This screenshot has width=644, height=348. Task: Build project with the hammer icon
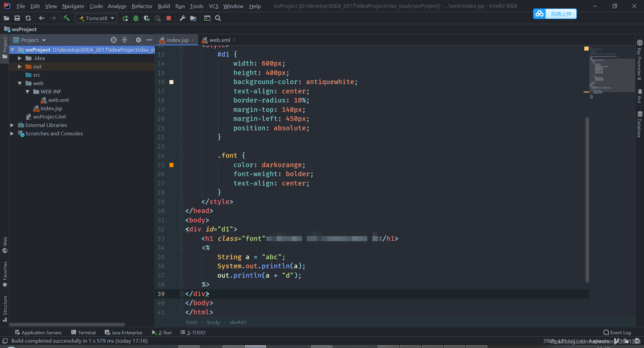click(66, 18)
